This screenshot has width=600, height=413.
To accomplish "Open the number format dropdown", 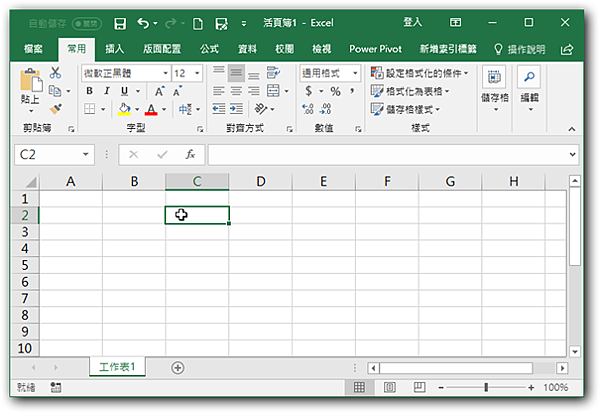I will click(x=355, y=73).
